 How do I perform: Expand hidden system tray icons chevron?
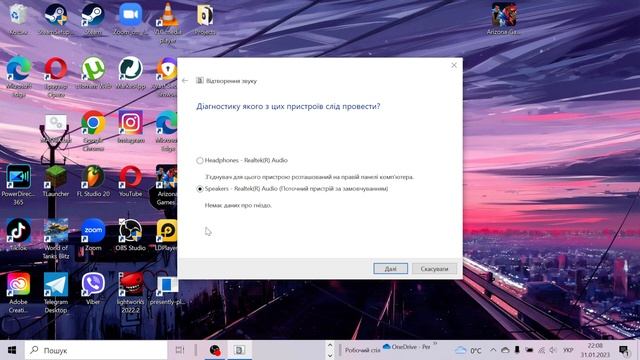pos(493,350)
